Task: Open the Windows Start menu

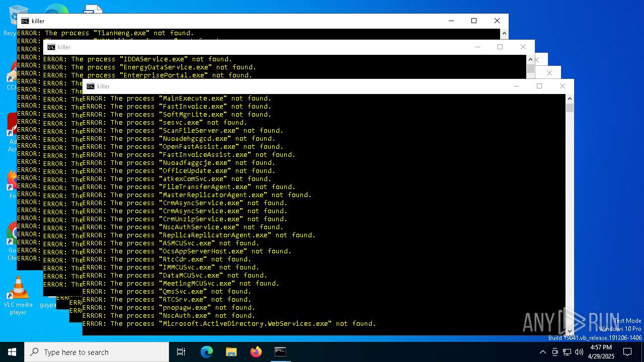Action: 12,352
